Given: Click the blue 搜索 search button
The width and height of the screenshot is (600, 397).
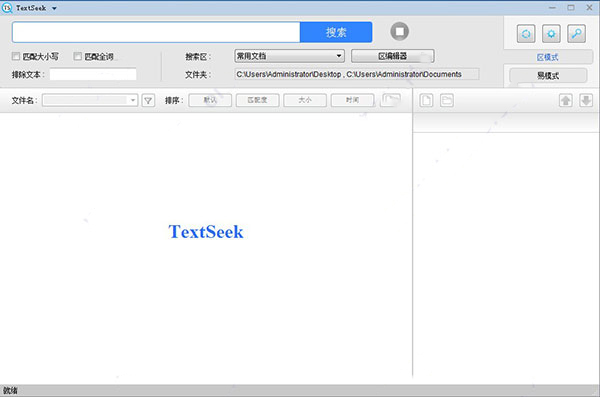Looking at the screenshot, I should point(336,32).
